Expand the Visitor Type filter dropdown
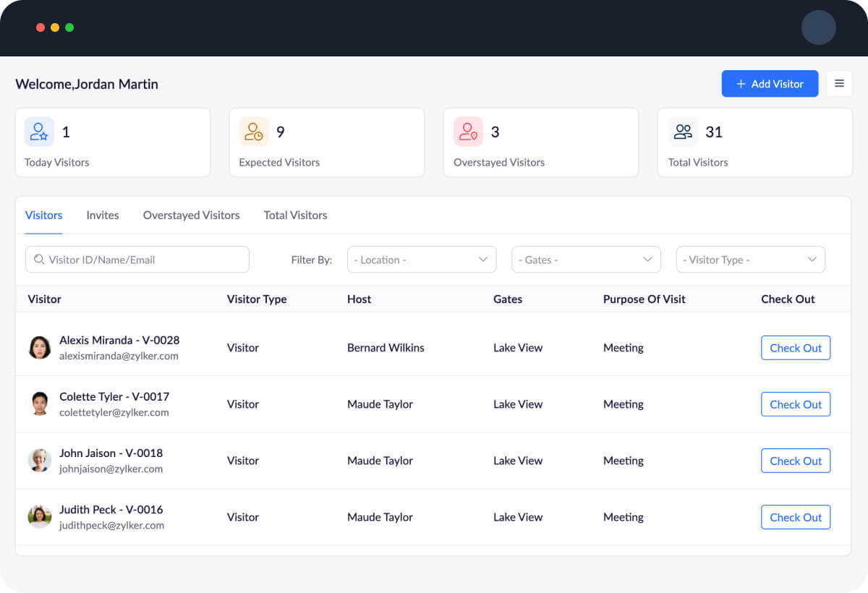The width and height of the screenshot is (868, 593). [750, 260]
